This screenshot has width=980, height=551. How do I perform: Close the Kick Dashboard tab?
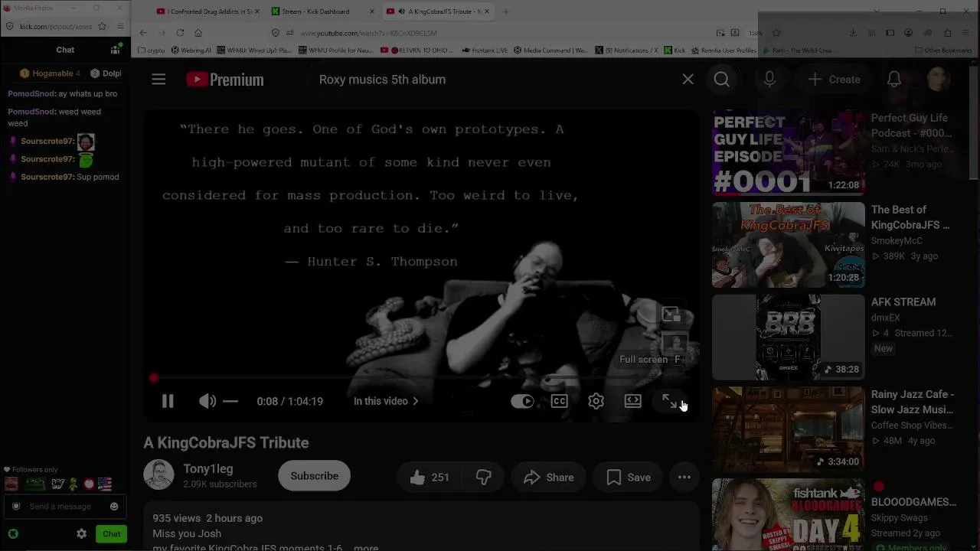(372, 11)
